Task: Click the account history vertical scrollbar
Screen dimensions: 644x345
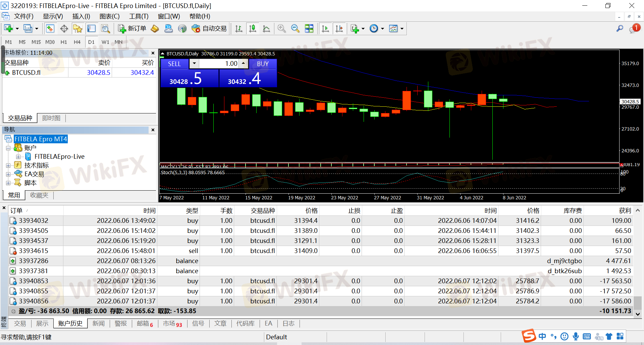Action: tap(638, 262)
